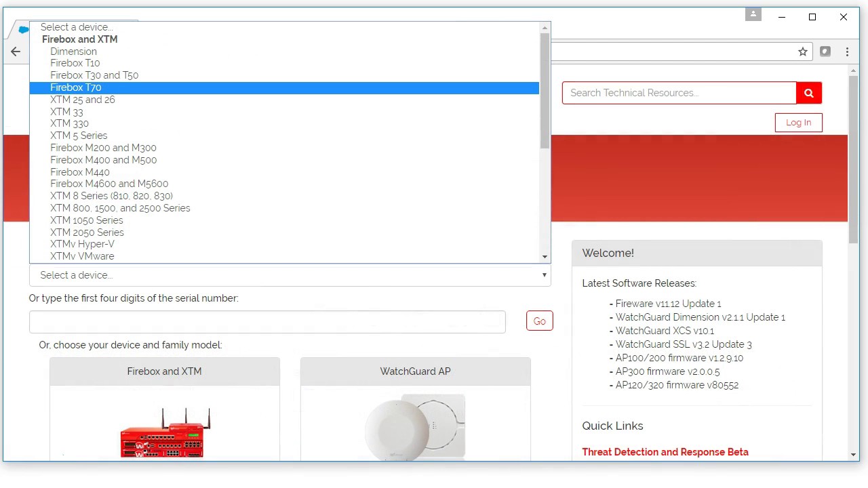Screen dimensions: 868x488
Task: Open Threat Detection and Response Beta link
Action: point(665,452)
